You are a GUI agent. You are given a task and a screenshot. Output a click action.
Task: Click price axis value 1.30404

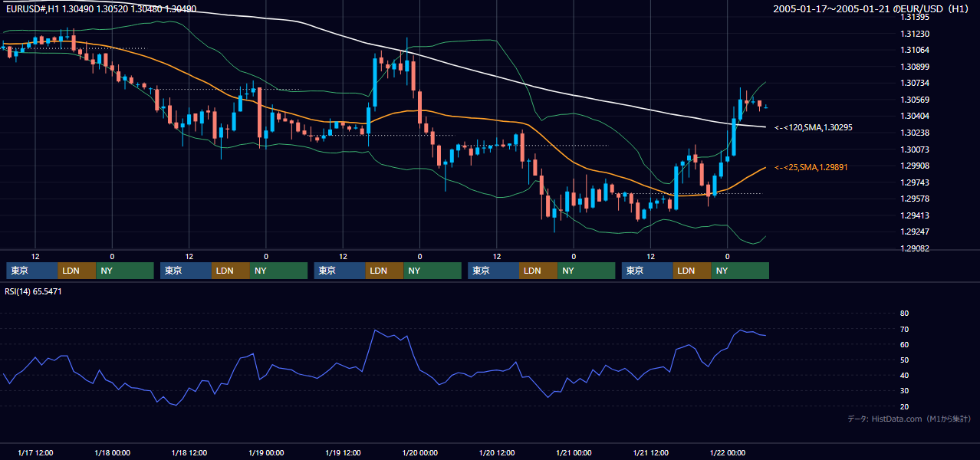914,116
